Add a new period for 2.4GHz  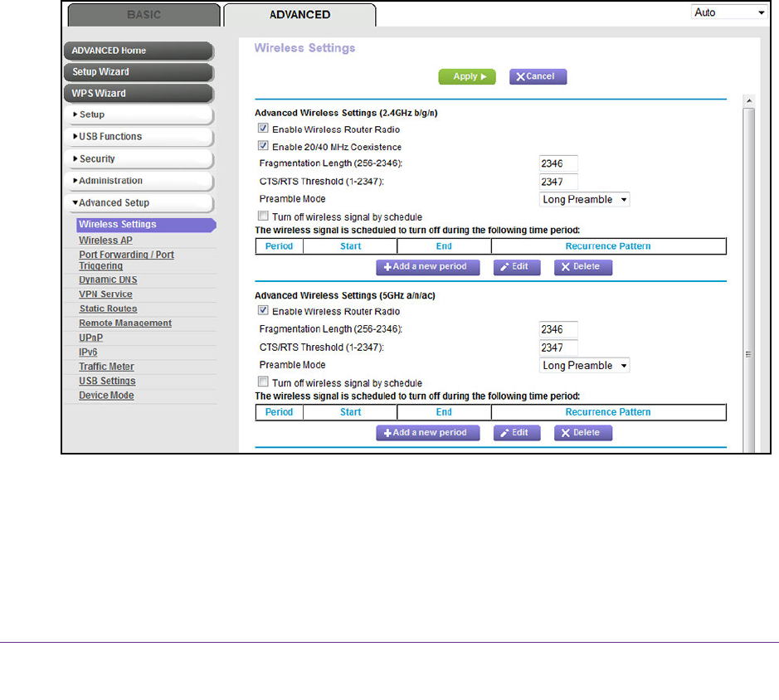(428, 267)
